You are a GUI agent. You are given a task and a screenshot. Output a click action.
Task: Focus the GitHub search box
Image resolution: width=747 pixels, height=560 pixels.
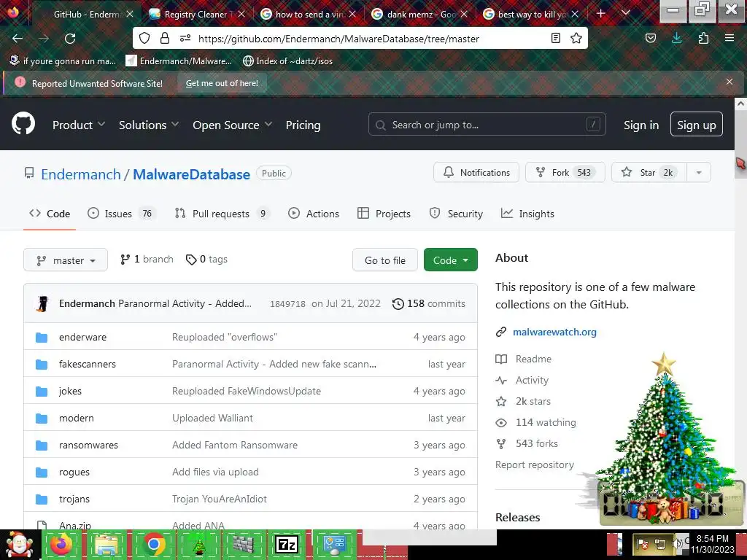point(487,125)
